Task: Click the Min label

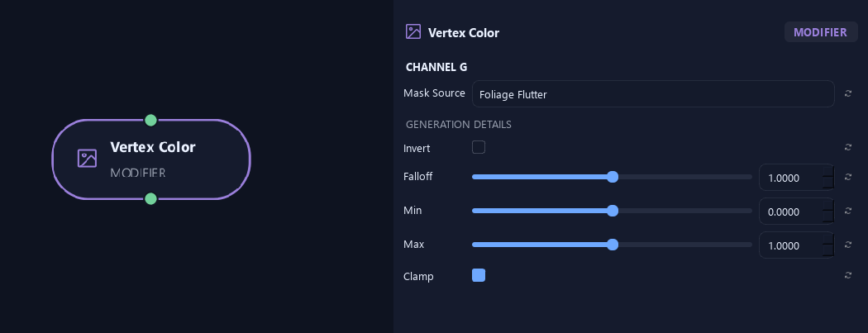Action: pos(413,210)
